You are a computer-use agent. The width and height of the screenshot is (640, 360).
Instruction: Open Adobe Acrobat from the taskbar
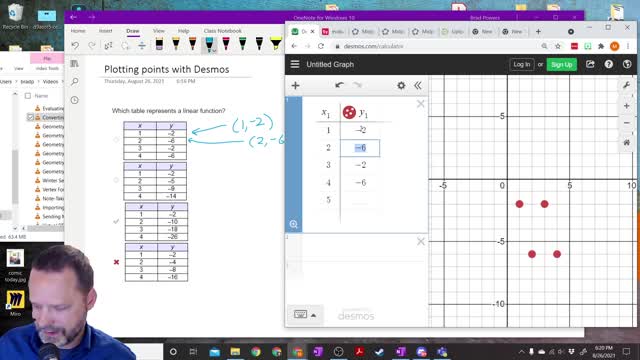[359, 351]
